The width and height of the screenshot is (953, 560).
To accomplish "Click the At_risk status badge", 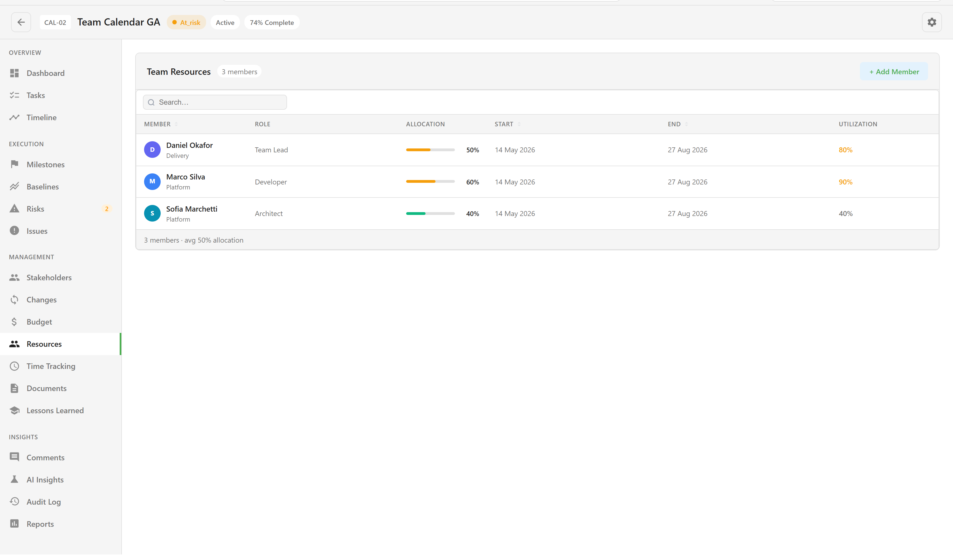I will 186,22.
